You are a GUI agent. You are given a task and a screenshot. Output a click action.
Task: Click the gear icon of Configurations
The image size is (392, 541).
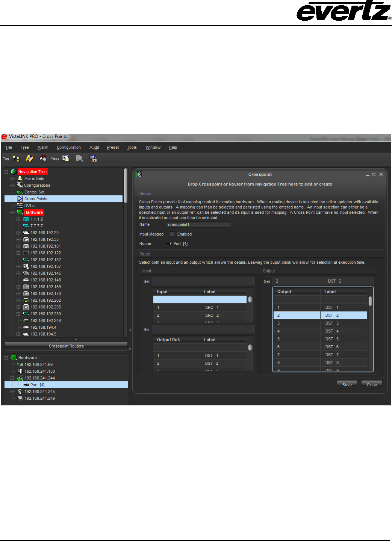[x=20, y=185]
